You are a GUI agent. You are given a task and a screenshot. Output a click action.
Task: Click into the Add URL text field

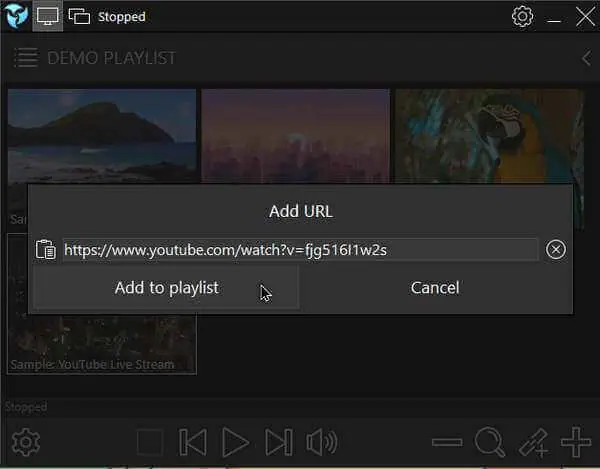pyautogui.click(x=300, y=250)
